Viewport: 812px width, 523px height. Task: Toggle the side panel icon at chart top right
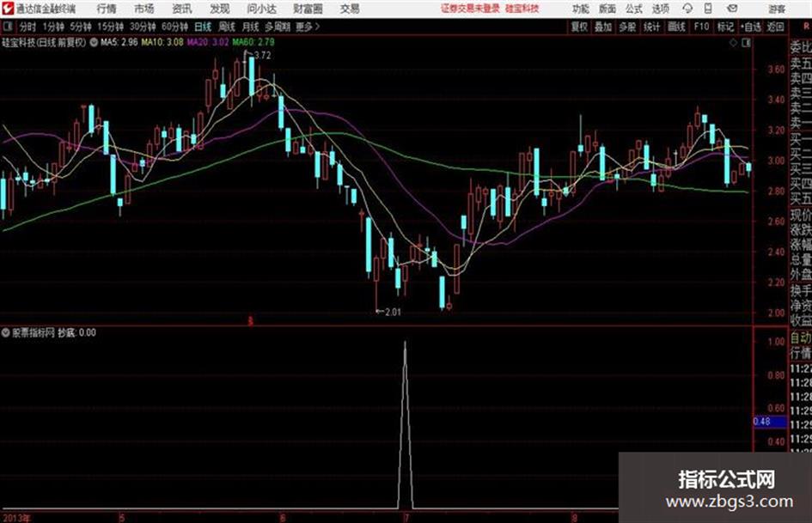[746, 43]
